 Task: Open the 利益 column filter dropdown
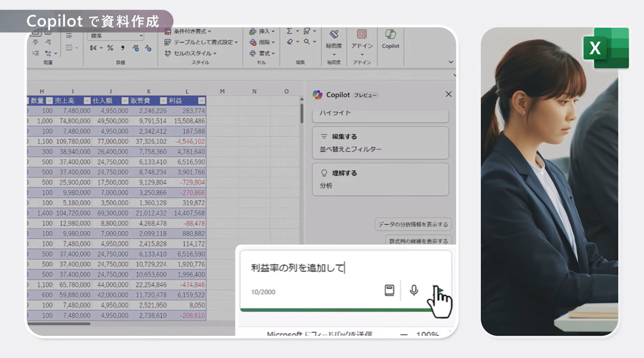pos(201,101)
